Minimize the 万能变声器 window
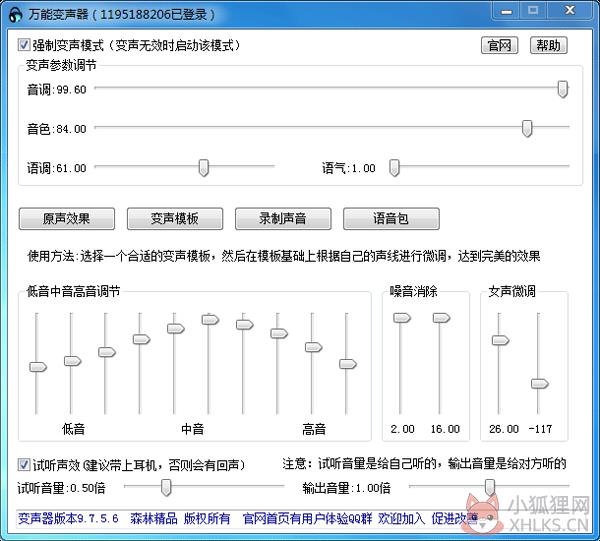The height and width of the screenshot is (541, 600). pos(507,11)
